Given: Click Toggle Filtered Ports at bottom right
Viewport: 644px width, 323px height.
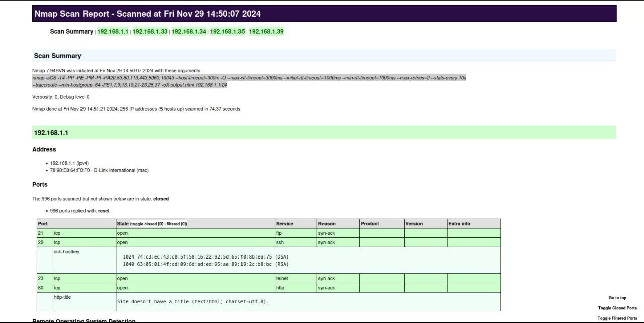Looking at the screenshot, I should (617, 318).
